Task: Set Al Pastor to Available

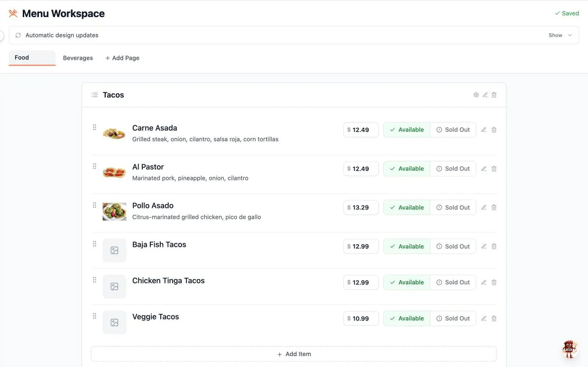Action: click(x=407, y=169)
